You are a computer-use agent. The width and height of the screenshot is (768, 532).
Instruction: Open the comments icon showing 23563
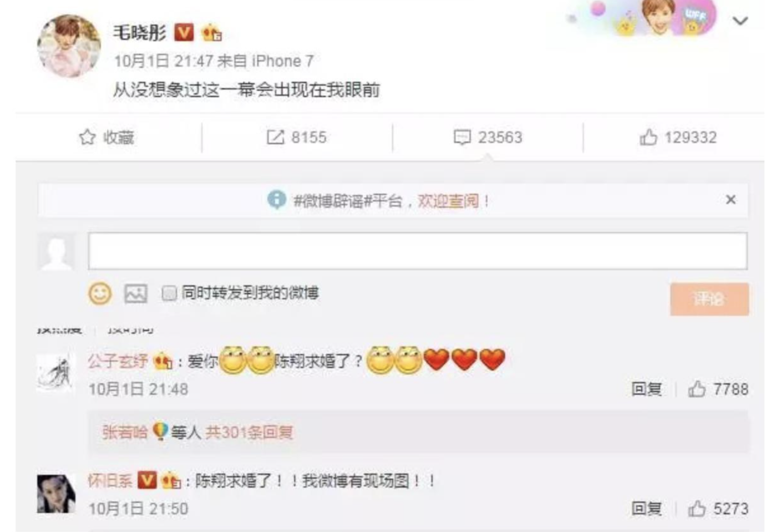462,137
